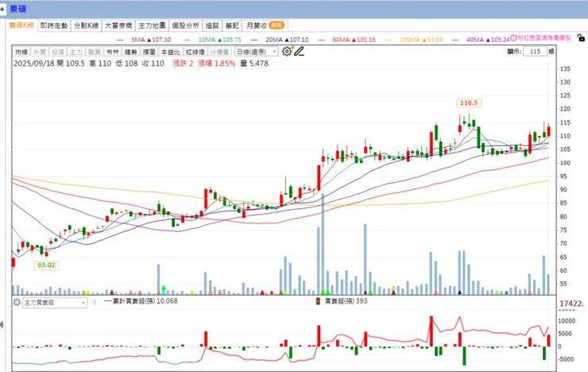Open help question mark for 主力買賣超
This screenshot has height=372, width=588.
pyautogui.click(x=94, y=303)
